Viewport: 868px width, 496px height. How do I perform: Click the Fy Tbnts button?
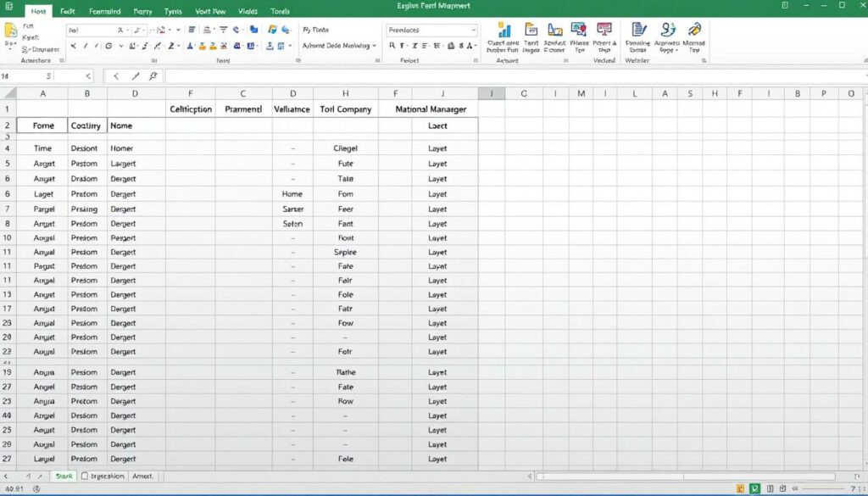click(315, 30)
